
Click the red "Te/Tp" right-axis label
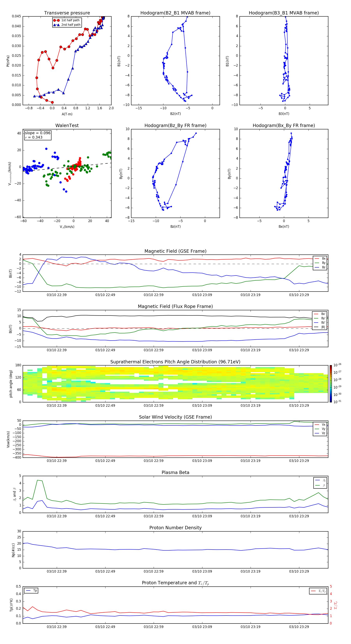click(x=336, y=605)
